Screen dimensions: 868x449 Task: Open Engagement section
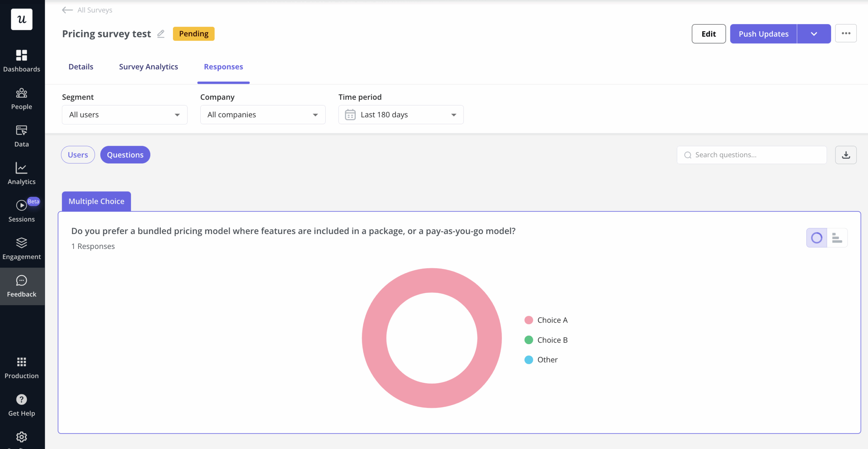click(x=22, y=249)
